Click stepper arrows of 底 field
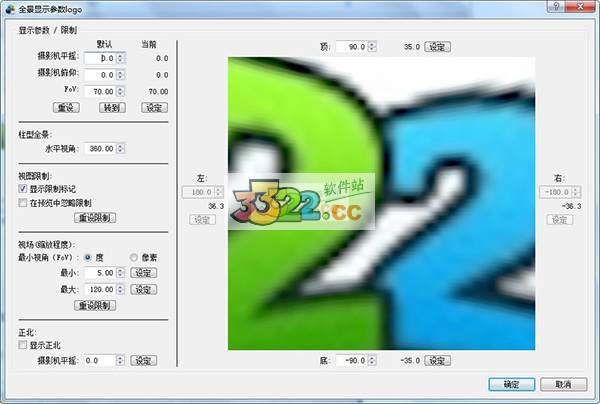This screenshot has width=600, height=404. click(372, 360)
